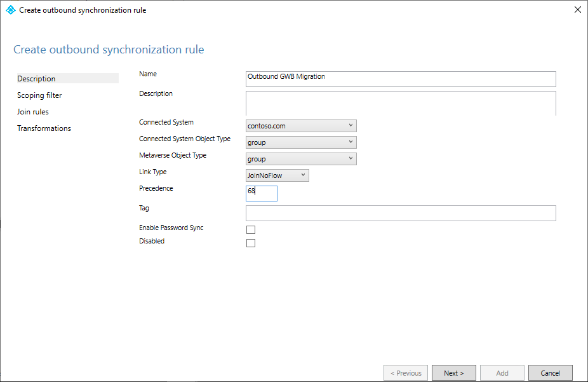Click the 'Create outbound synchronization rule' heading
Screen dimensions: 588x382
109,50
